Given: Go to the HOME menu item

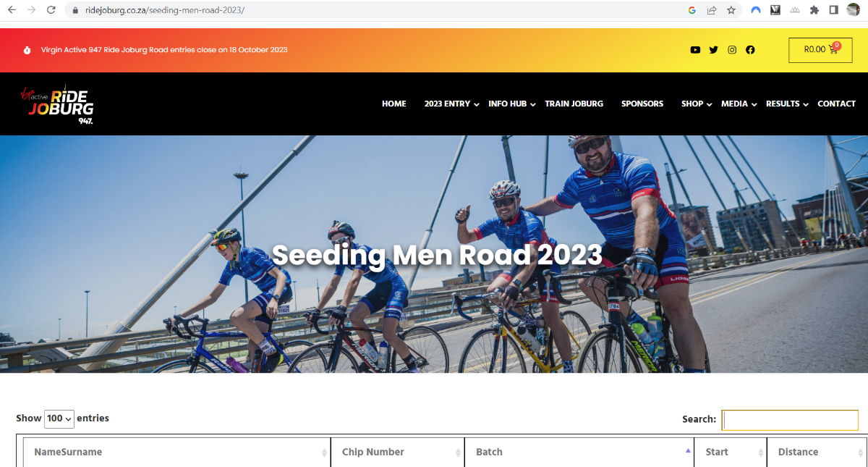Looking at the screenshot, I should (x=394, y=104).
